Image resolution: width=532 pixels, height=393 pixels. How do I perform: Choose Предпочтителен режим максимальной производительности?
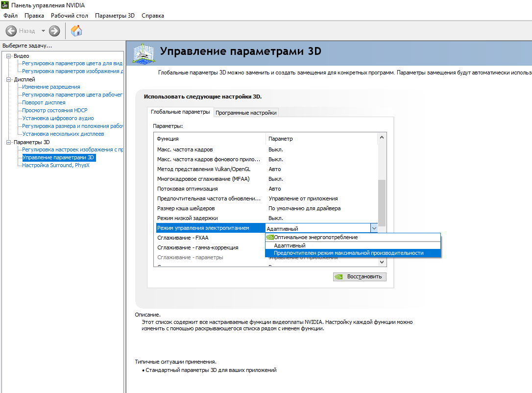coord(353,253)
